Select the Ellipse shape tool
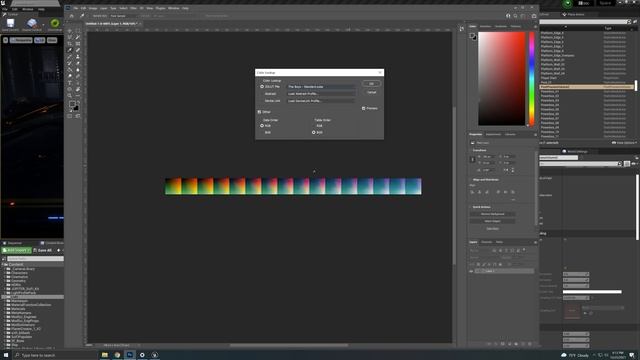The width and height of the screenshot is (640, 360). [70, 89]
